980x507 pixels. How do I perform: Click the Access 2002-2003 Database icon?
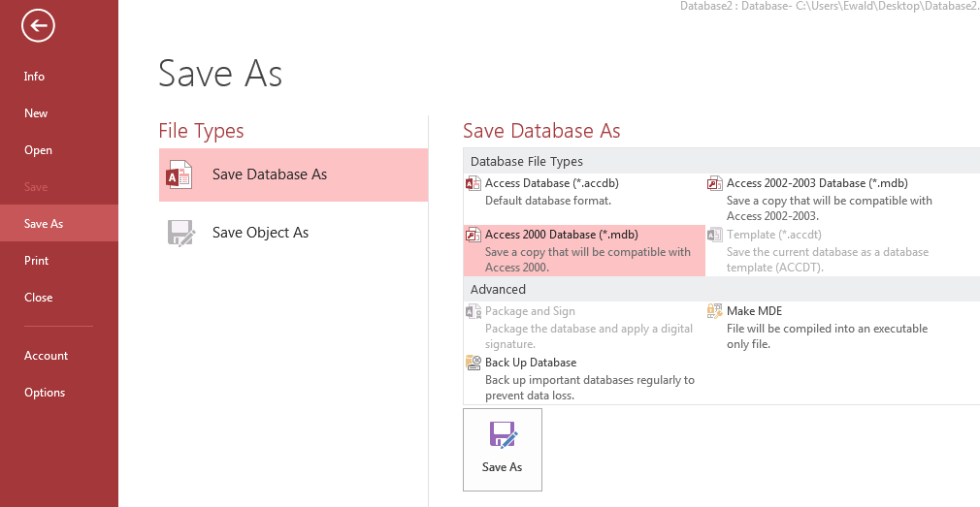(715, 183)
